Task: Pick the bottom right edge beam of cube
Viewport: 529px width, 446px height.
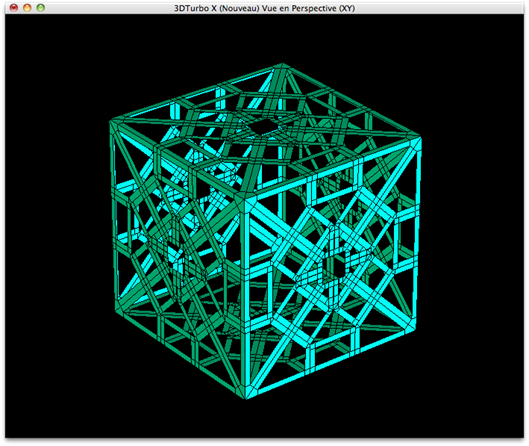Action: click(x=331, y=363)
